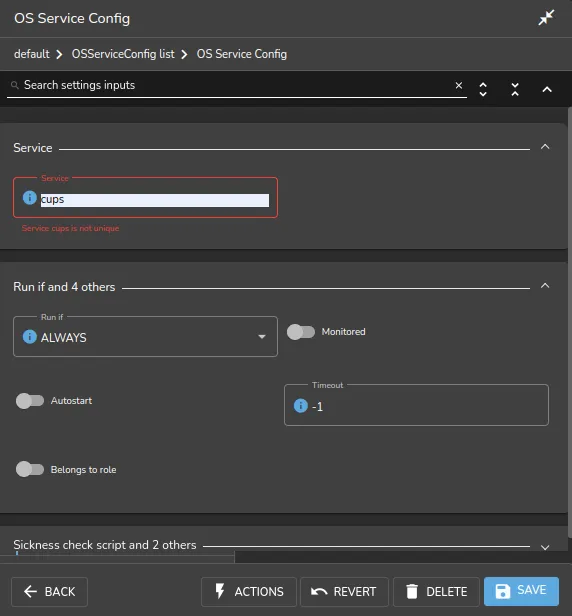Click the info icon in the Timeout field
Screen dimensions: 572x616
point(301,405)
